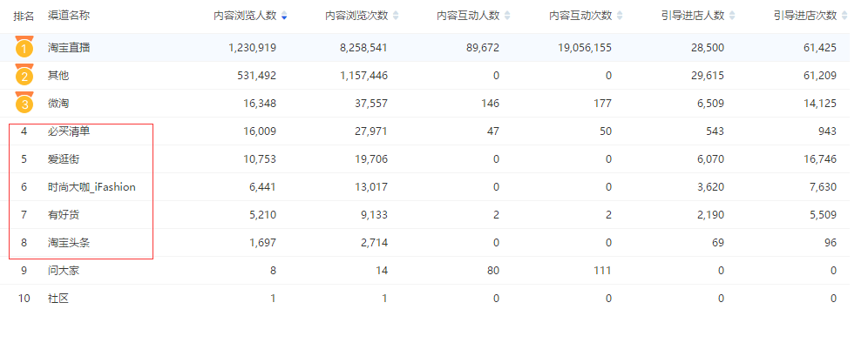Sort by 引导进店次数 arrow icon
868x343 pixels.
844,16
